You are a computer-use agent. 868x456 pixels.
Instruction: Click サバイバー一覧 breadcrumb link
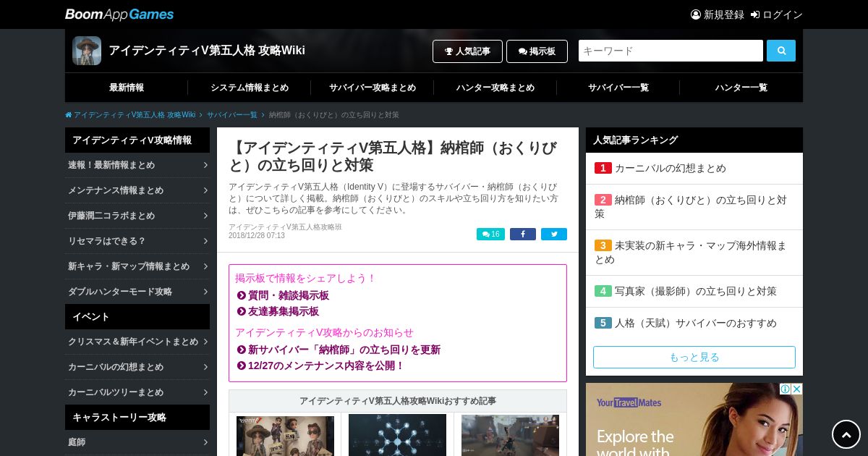tap(231, 115)
